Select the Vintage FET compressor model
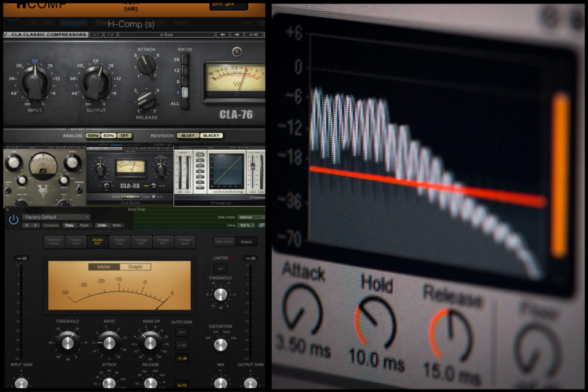The width and height of the screenshot is (588, 392). pyautogui.click(x=163, y=242)
